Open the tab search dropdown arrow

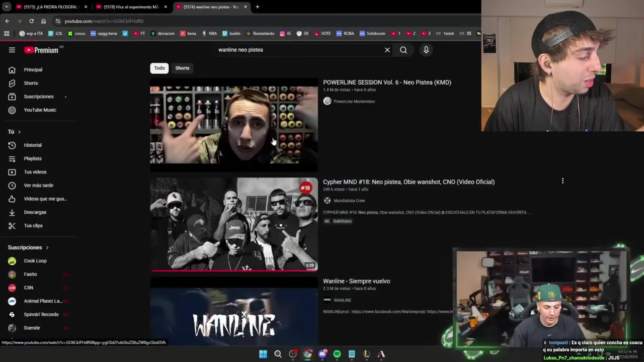(x=6, y=7)
